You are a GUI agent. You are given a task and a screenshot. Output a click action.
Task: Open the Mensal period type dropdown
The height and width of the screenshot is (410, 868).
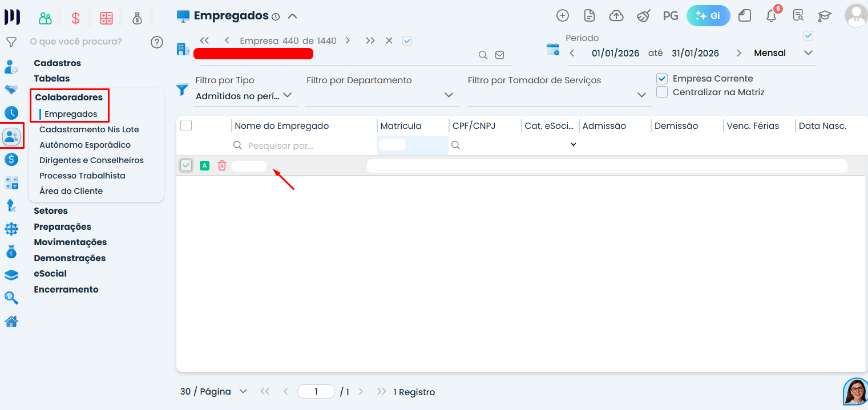pos(808,53)
